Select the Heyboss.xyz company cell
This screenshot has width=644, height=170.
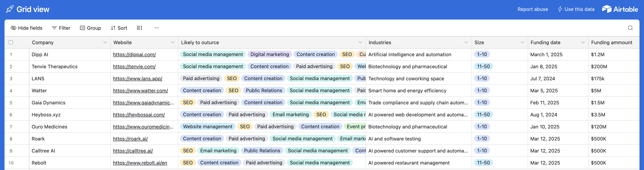coord(70,115)
